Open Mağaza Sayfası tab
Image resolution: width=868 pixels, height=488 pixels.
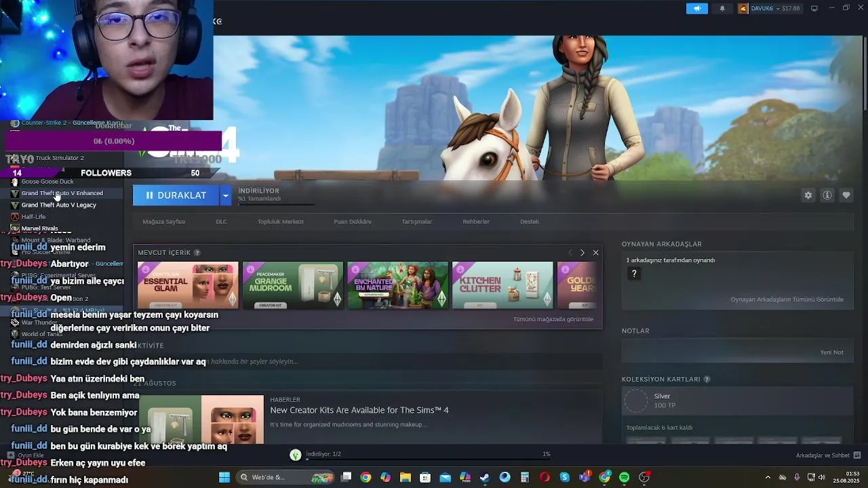(x=163, y=222)
